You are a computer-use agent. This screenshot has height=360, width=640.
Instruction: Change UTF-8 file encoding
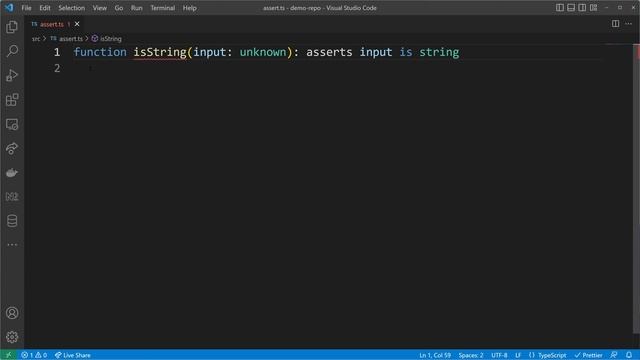(x=499, y=355)
